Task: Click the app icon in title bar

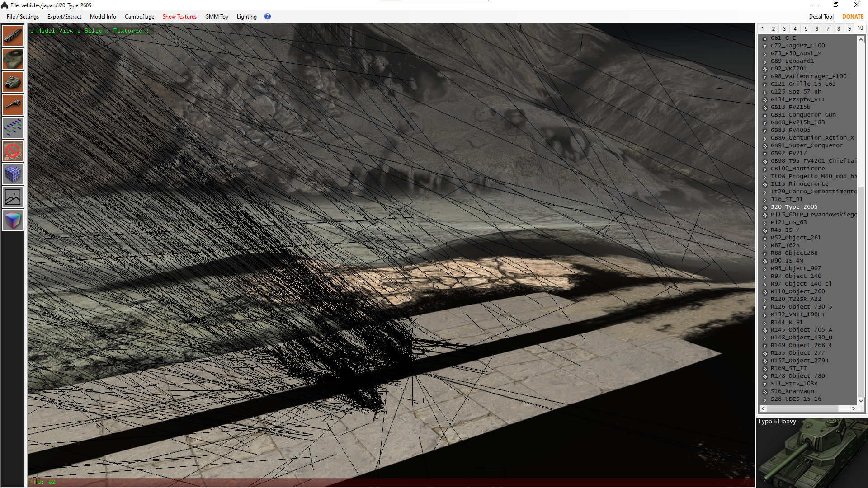Action: tap(5, 5)
